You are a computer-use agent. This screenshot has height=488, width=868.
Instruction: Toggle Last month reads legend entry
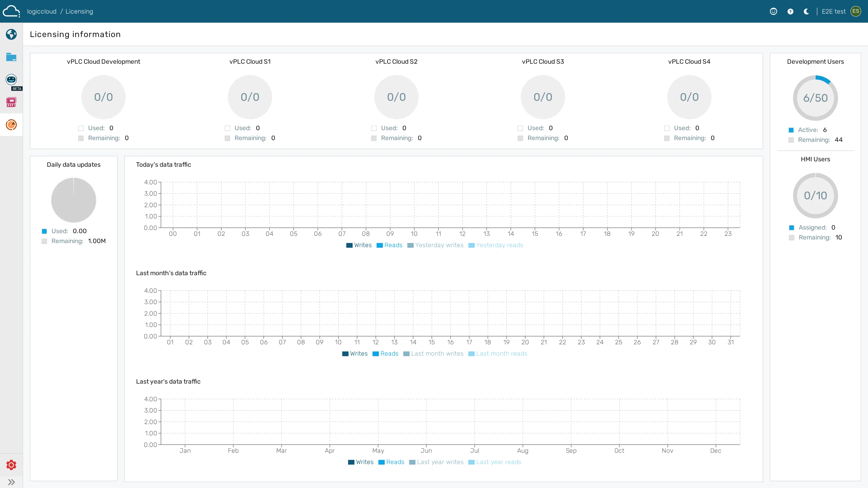coord(498,353)
